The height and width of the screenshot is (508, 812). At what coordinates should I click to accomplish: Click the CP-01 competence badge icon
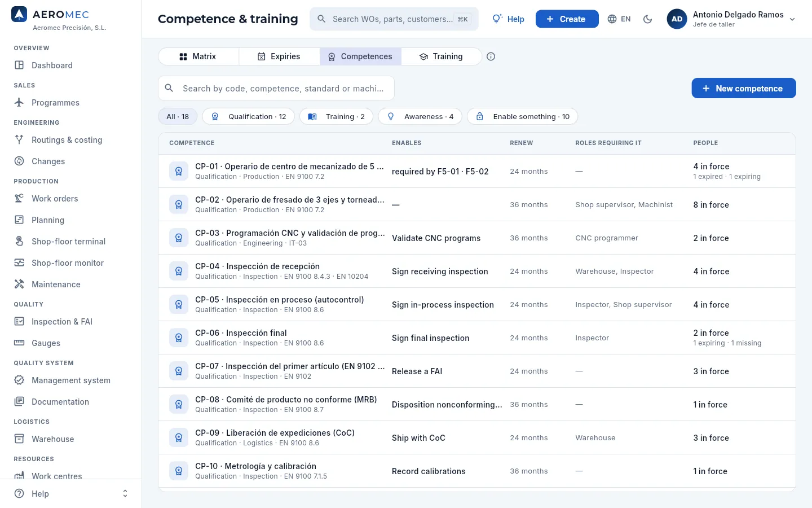(x=179, y=171)
